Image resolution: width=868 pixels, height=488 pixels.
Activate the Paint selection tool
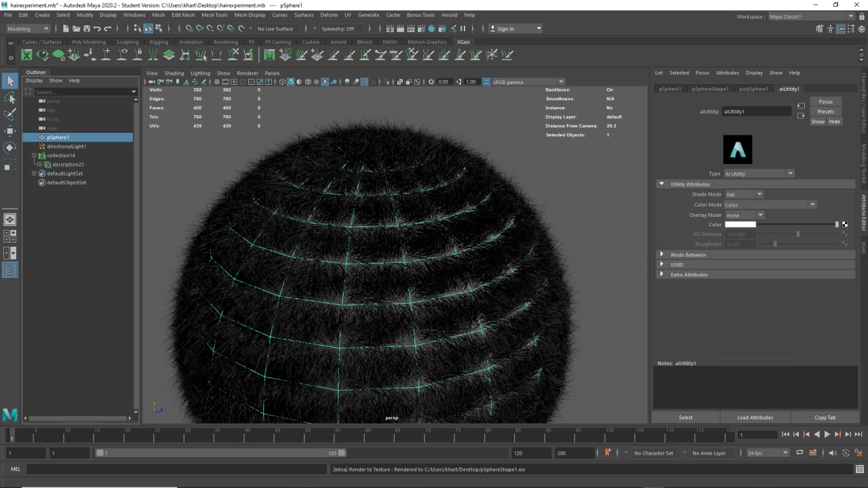[9, 115]
